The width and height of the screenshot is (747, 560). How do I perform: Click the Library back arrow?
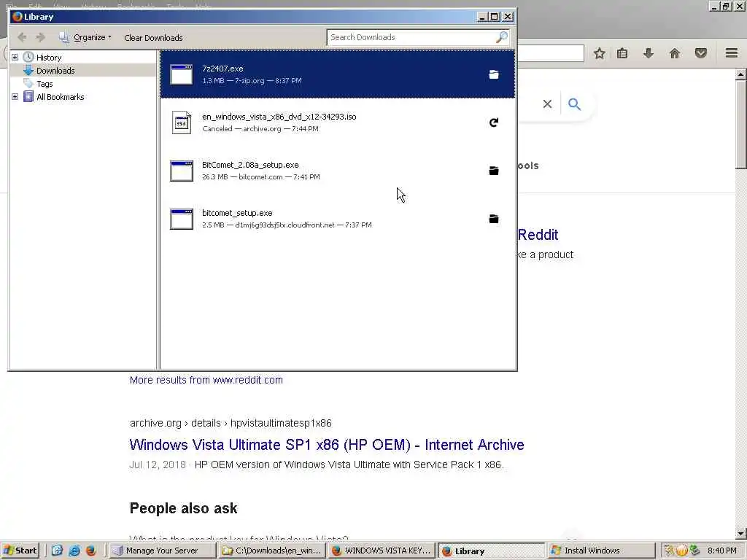tap(22, 37)
